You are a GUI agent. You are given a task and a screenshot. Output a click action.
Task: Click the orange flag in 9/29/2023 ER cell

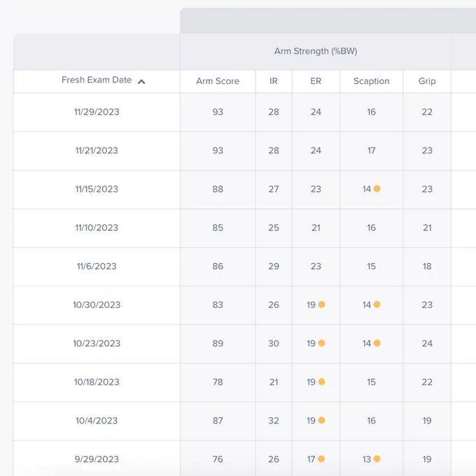click(x=321, y=458)
